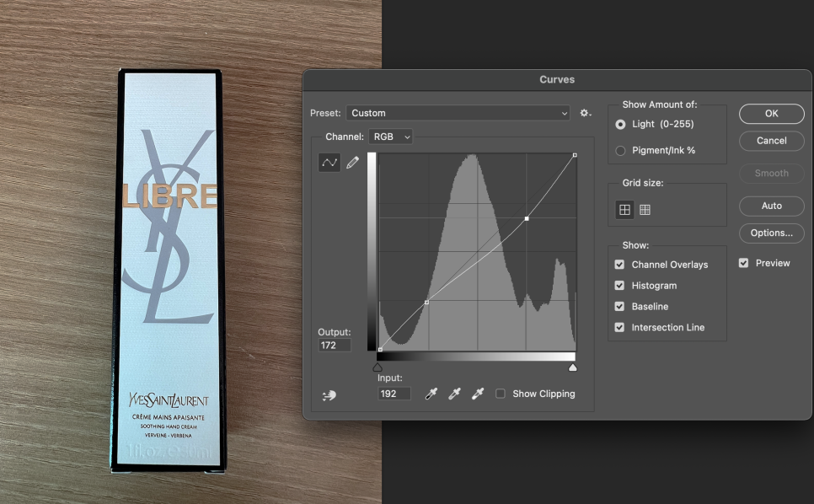Screen dimensions: 814x504
Task: Pick the white point eyedropper
Action: [478, 394]
